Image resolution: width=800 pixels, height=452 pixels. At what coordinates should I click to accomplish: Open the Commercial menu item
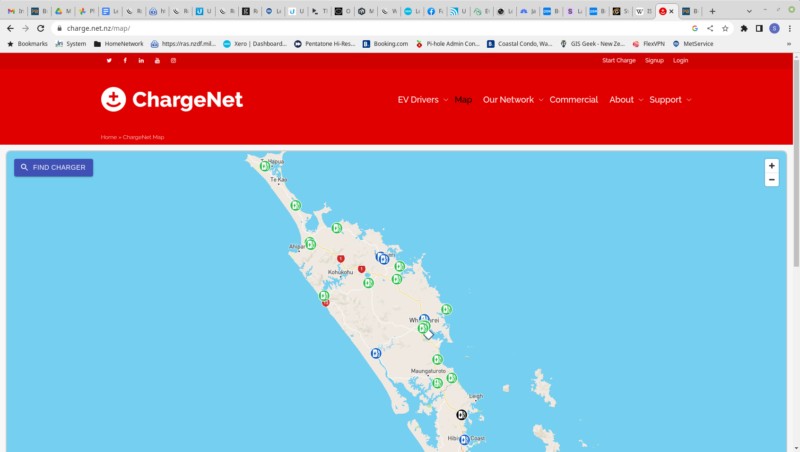(x=573, y=99)
